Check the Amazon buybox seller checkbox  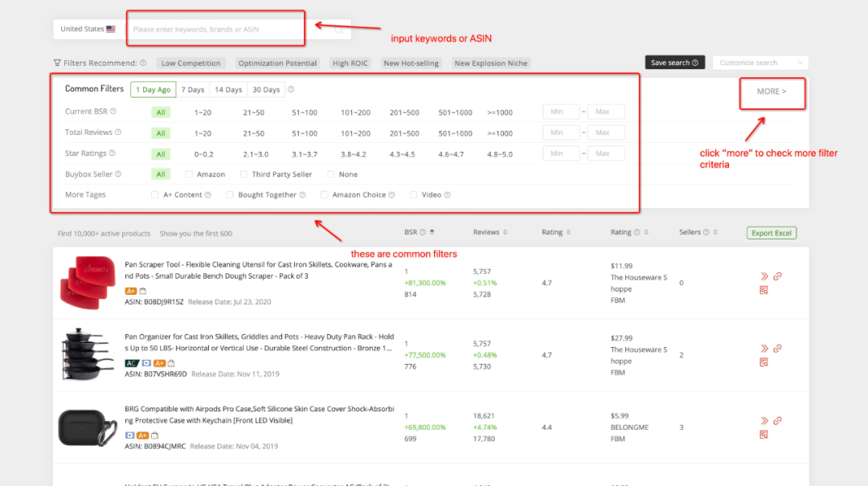coord(189,174)
